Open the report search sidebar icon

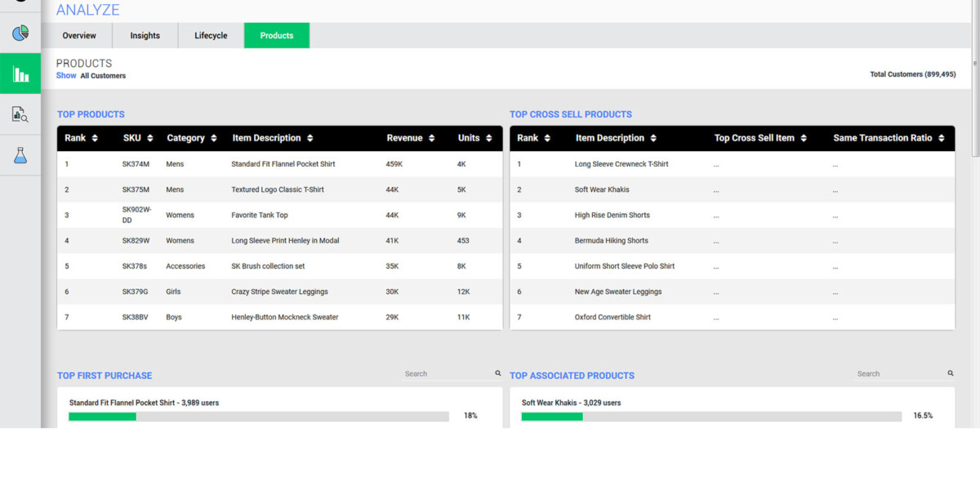[20, 114]
